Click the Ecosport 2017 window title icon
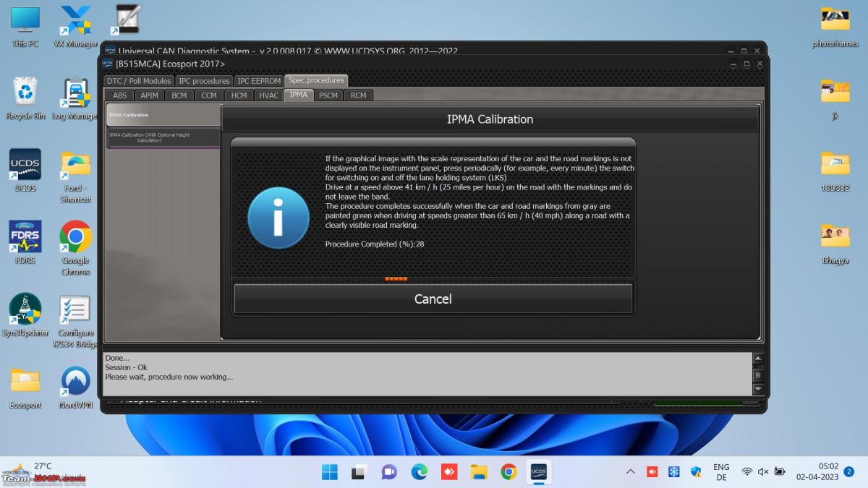This screenshot has width=868, height=488. pyautogui.click(x=108, y=63)
